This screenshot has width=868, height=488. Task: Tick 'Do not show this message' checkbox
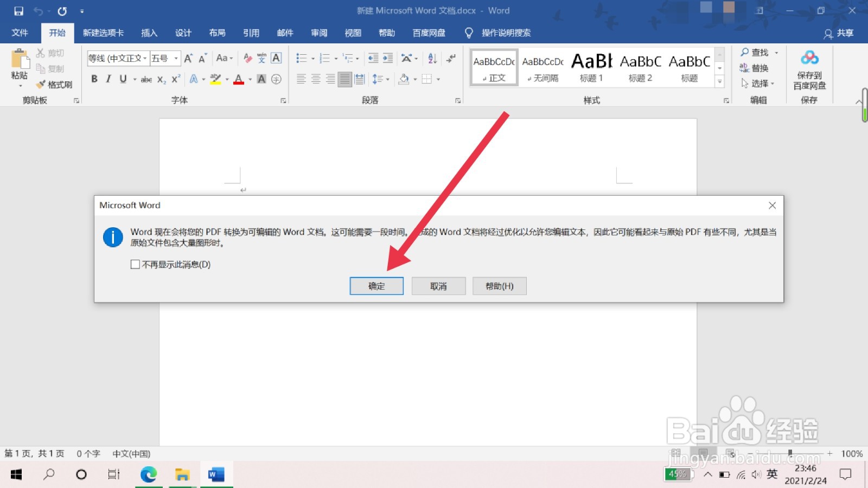click(135, 265)
